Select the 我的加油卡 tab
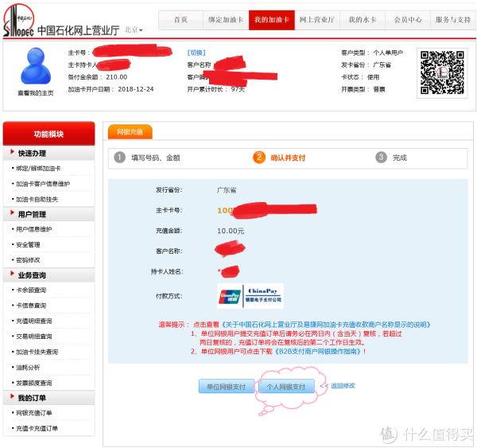 pos(272,20)
